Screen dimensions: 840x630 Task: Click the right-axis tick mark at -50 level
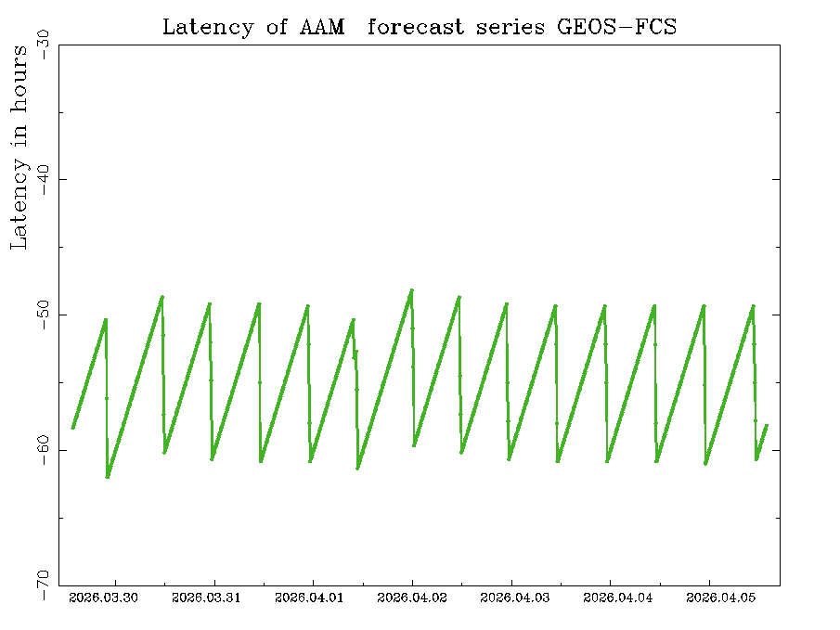pyautogui.click(x=775, y=315)
